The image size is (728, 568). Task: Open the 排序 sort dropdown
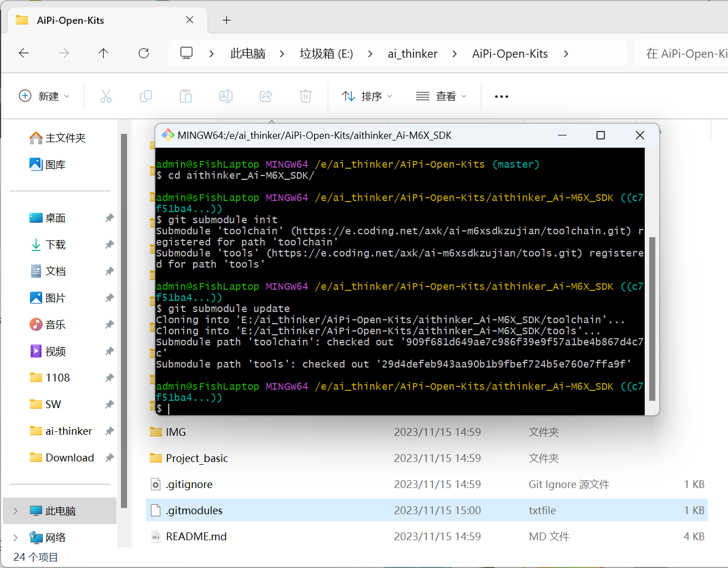click(367, 96)
